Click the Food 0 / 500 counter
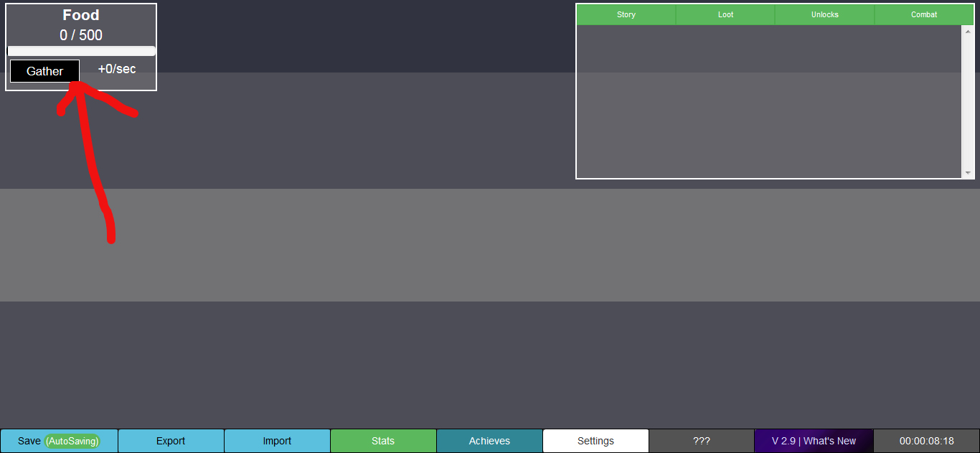This screenshot has height=453, width=980. pos(81,35)
